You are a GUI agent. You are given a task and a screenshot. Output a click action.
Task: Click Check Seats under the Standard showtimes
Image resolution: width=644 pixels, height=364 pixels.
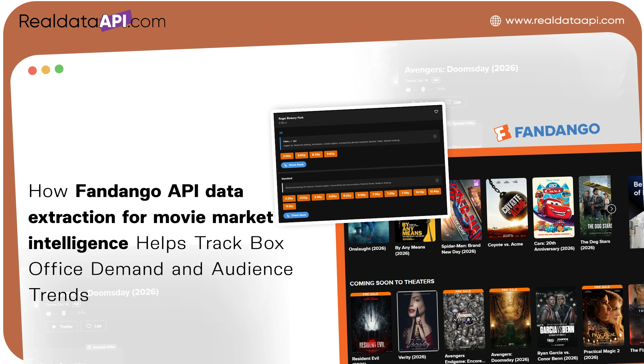point(296,215)
